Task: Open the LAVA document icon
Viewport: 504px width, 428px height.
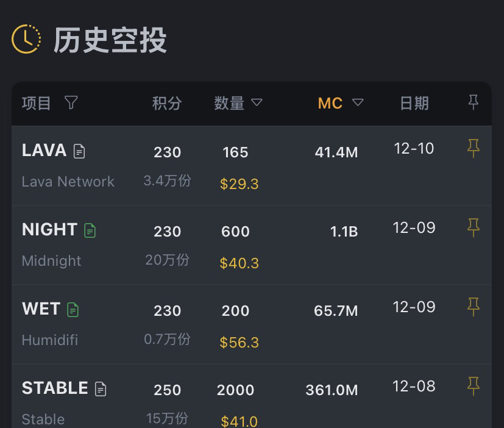Action: coord(79,151)
